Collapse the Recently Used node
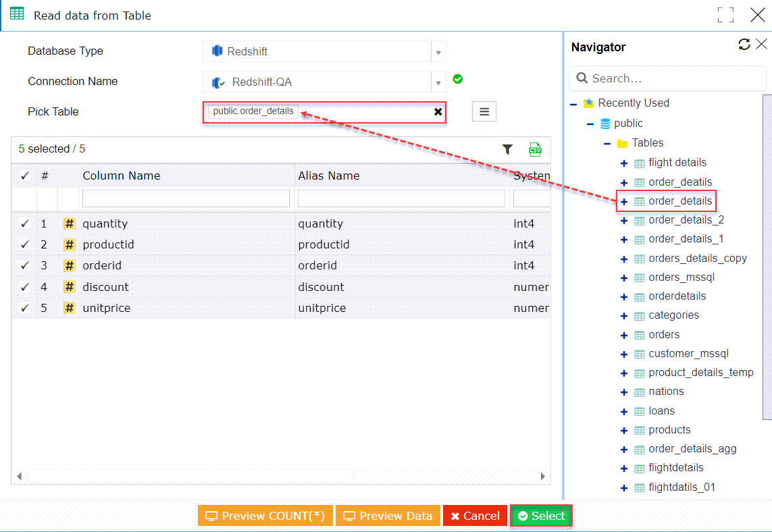The width and height of the screenshot is (772, 532). click(x=573, y=105)
